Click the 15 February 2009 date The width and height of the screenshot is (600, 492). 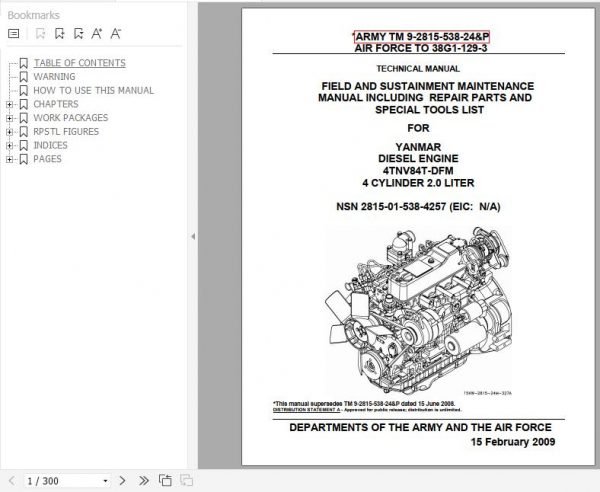(513, 442)
